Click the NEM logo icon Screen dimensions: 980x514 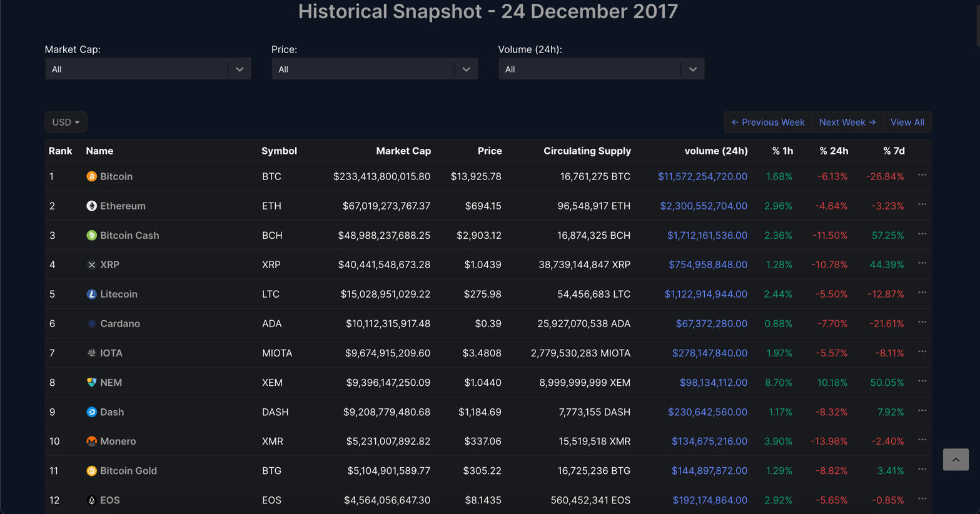pos(91,383)
